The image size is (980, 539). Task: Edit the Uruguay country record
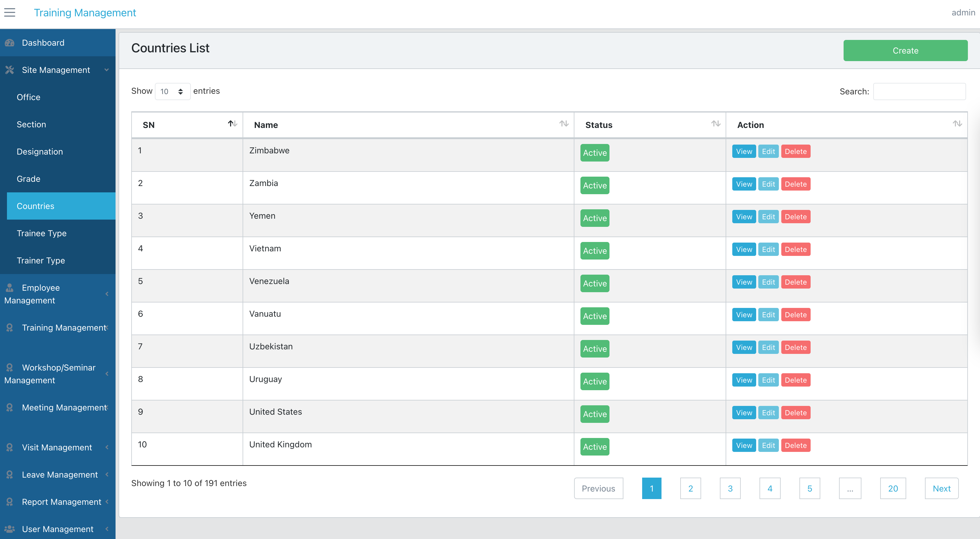coord(768,381)
